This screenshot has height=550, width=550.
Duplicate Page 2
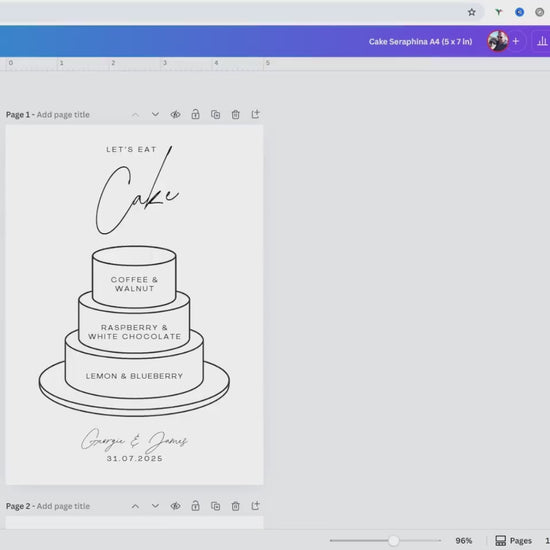tap(215, 506)
